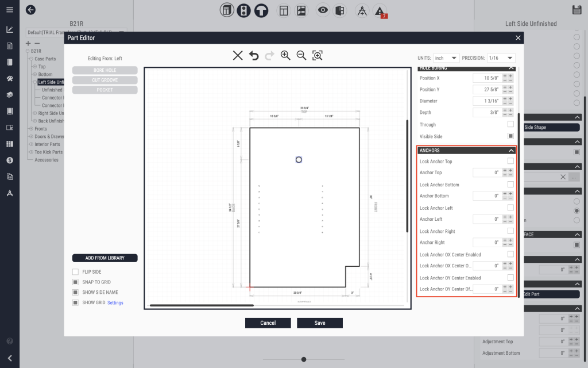This screenshot has height=368, width=588.
Task: Click the zoom out magnifier icon
Action: 301,56
